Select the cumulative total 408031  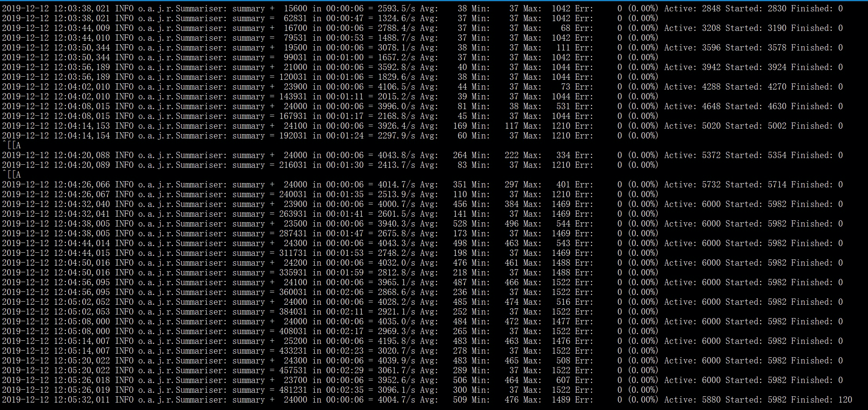pos(293,331)
